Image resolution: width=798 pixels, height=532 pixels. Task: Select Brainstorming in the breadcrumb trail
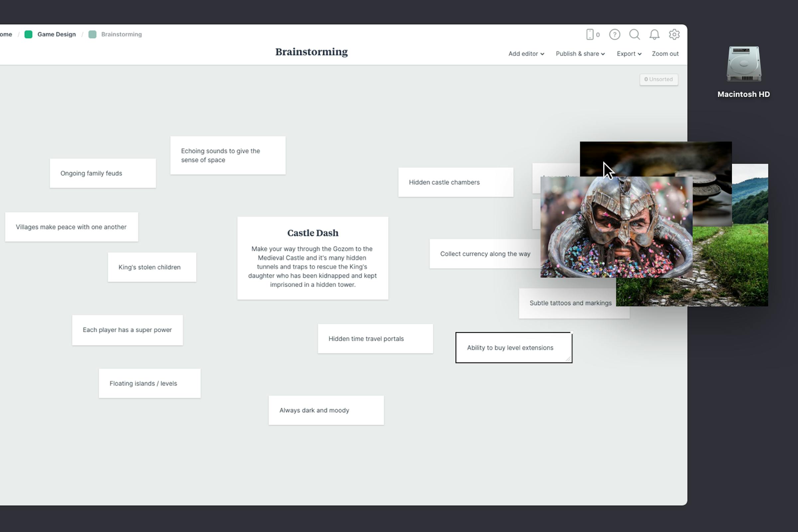(121, 34)
